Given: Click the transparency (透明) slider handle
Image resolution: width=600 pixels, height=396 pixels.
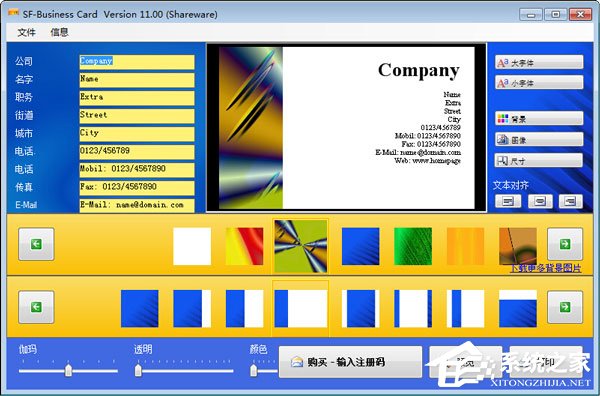Looking at the screenshot, I should [138, 370].
